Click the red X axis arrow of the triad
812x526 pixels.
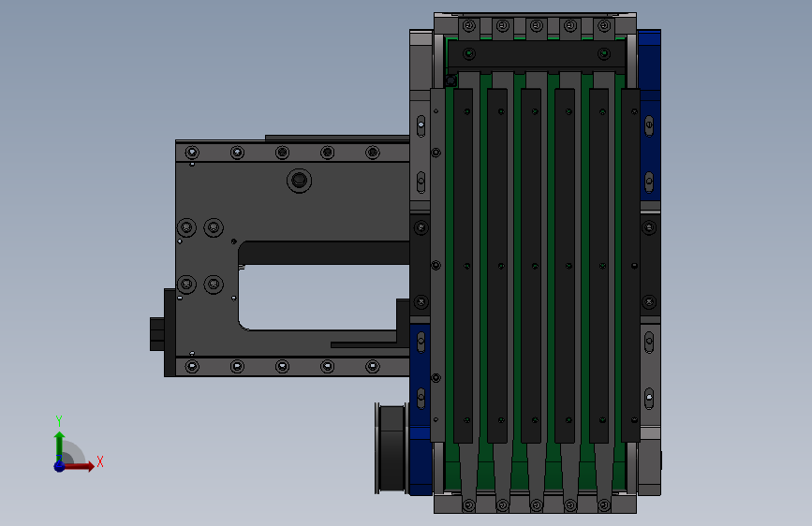pos(79,466)
